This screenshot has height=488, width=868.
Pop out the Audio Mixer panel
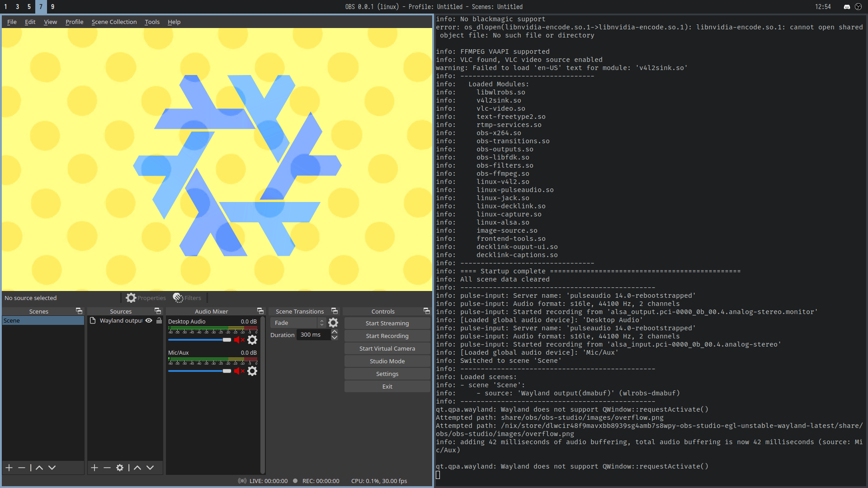pyautogui.click(x=260, y=311)
